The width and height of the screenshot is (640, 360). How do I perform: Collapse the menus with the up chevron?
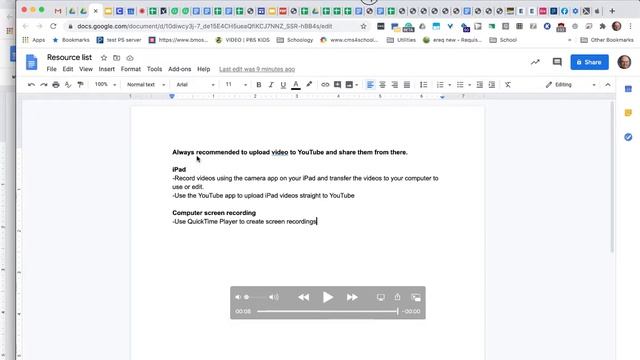click(608, 84)
